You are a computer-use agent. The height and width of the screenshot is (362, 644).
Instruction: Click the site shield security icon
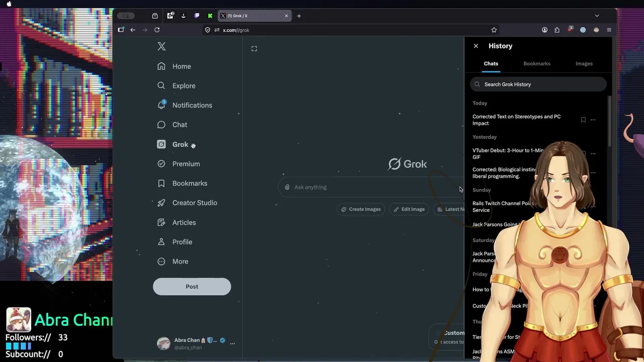coord(207,30)
